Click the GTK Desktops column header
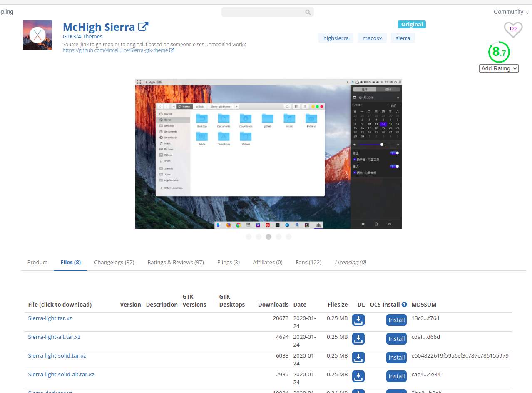Viewport: 532px width, 393px height. point(232,300)
